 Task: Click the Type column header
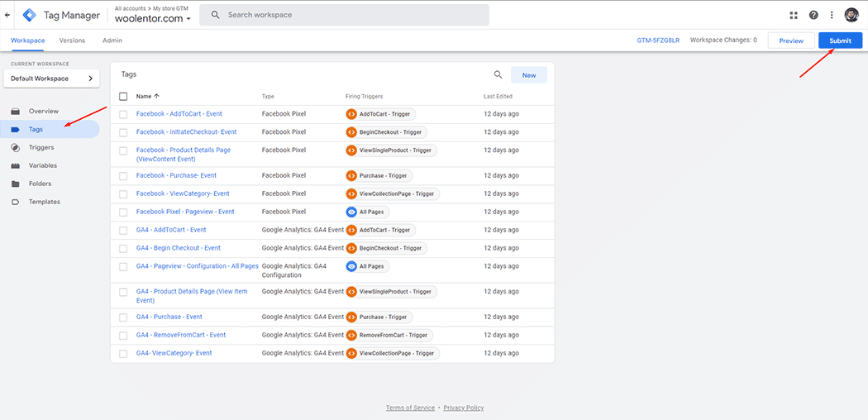[x=268, y=96]
